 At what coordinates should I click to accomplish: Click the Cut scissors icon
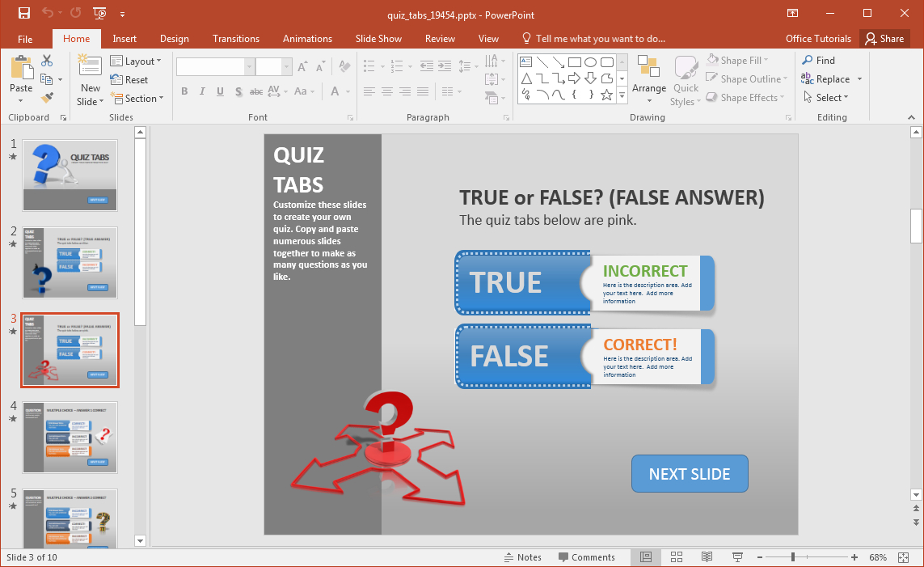(x=47, y=61)
